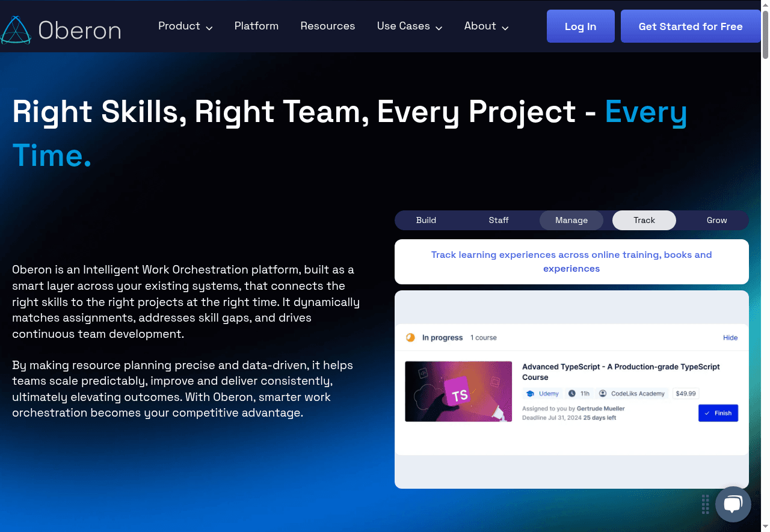Image resolution: width=770 pixels, height=532 pixels.
Task: Click the orange progress circle beside In progress
Action: (x=410, y=338)
